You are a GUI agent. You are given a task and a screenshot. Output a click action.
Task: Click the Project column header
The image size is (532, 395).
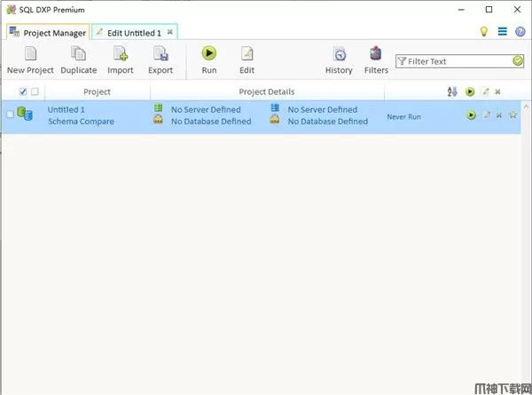tap(97, 91)
